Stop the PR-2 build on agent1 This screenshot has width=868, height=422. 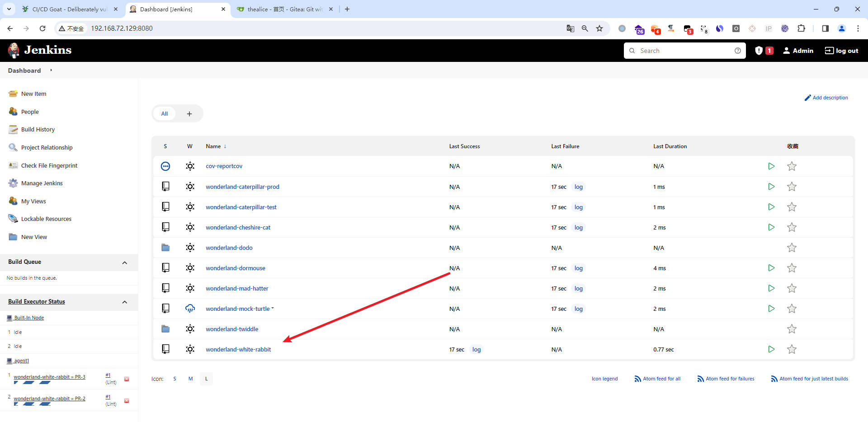pos(127,401)
